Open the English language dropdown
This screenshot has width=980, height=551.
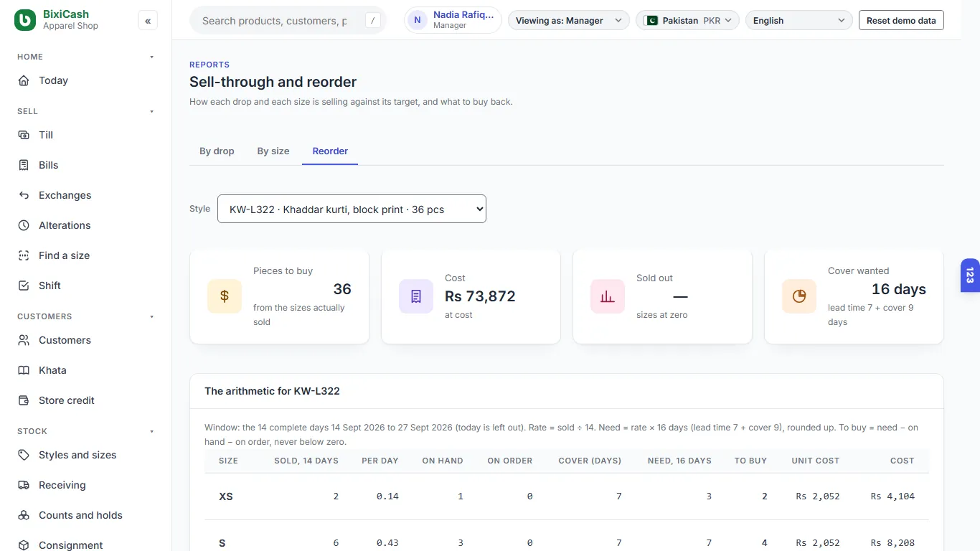[799, 21]
